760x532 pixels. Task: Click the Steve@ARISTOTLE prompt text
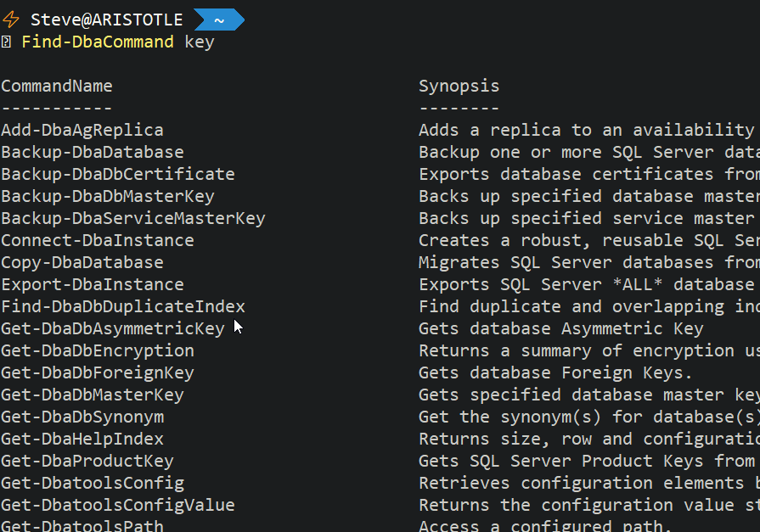[x=107, y=20]
